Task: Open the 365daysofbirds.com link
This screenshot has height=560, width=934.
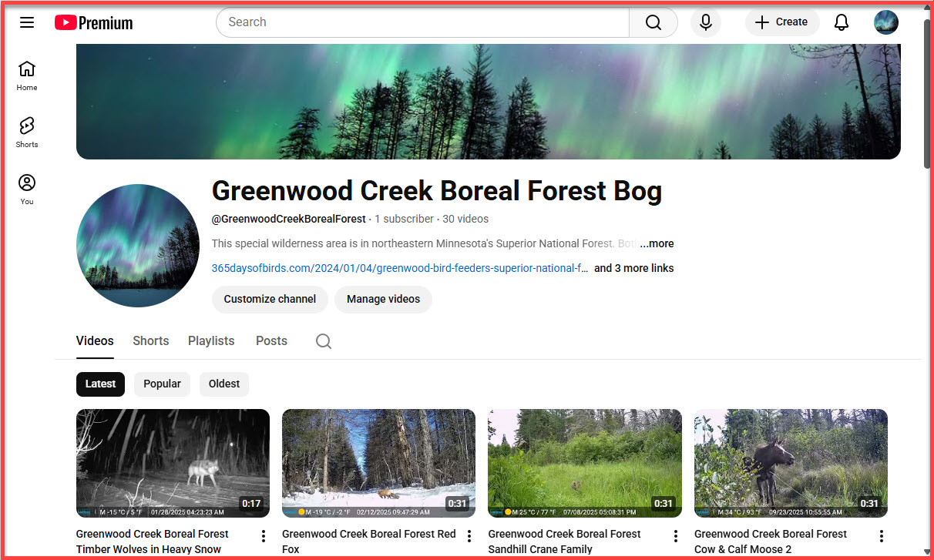Action: [x=399, y=268]
